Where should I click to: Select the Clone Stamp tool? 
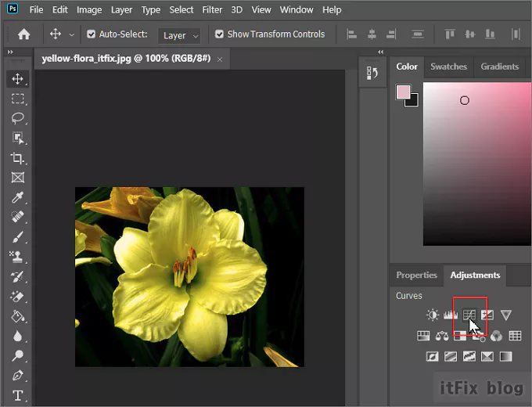point(17,257)
